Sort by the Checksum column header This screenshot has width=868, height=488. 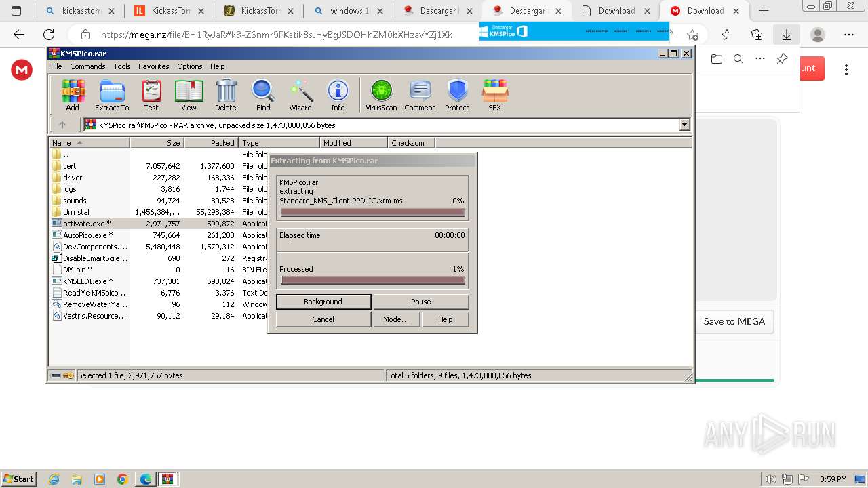point(411,142)
